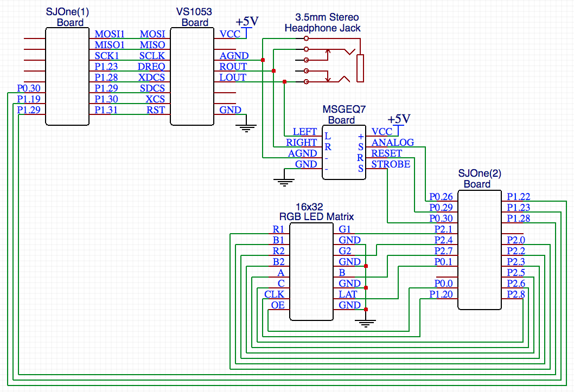Click the B1 pin label on LED matrix
The image size is (574, 392).
coord(278,240)
